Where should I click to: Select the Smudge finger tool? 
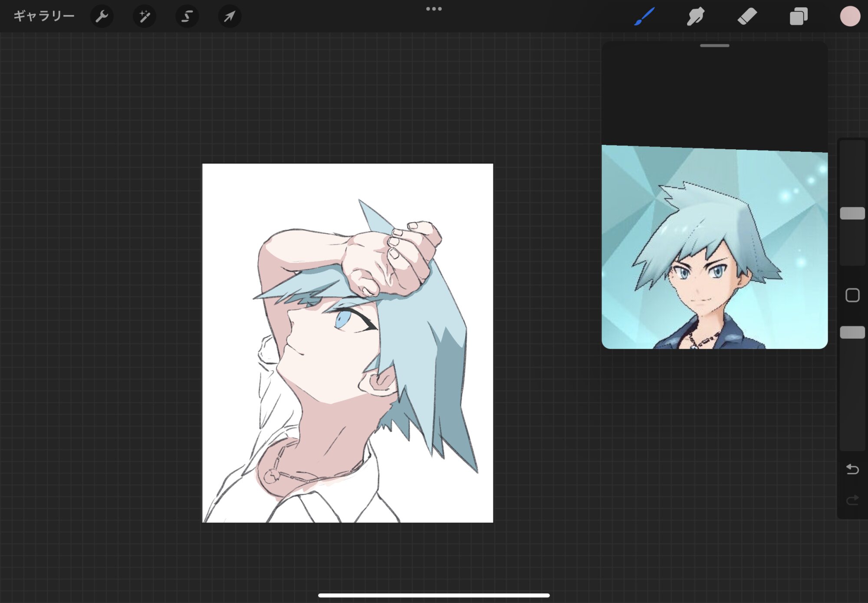[695, 16]
